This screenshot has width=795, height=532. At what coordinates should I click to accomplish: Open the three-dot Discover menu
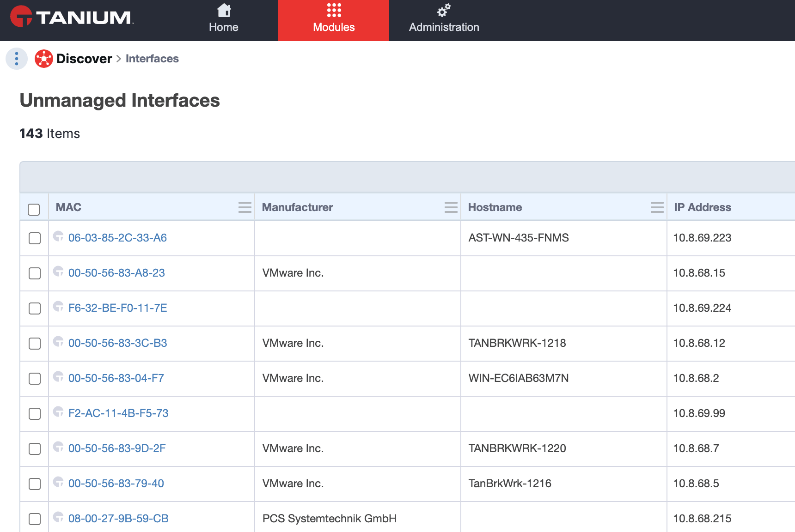[17, 59]
